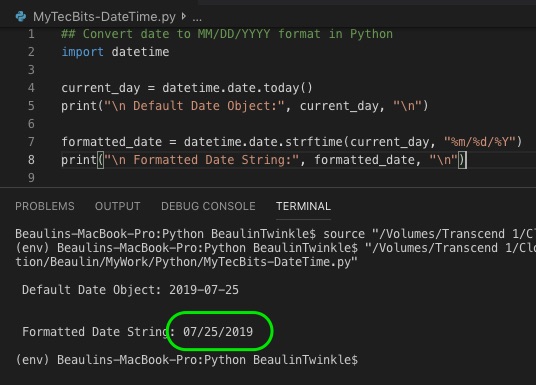Click terminal line starting with 'source'
536x385 pixels.
point(276,234)
